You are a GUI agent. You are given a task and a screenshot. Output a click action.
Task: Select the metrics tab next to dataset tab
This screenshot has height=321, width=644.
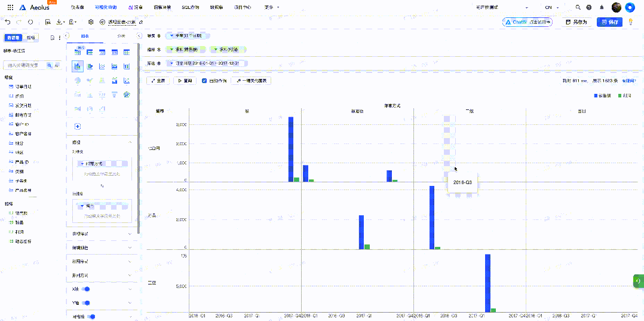coord(31,38)
